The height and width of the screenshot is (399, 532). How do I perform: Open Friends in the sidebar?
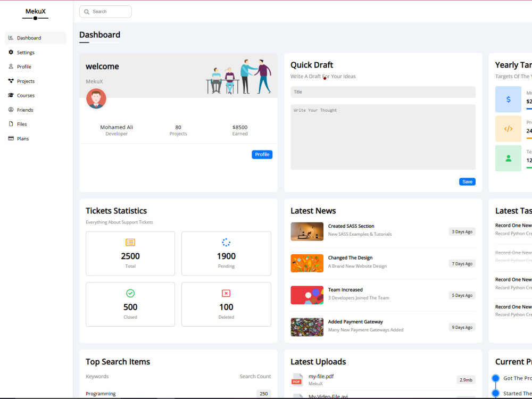[35, 110]
